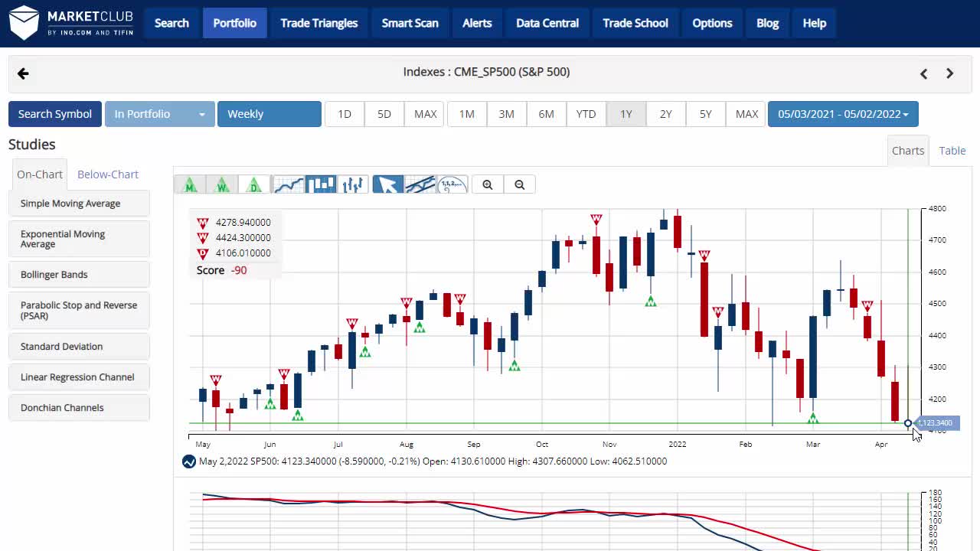The height and width of the screenshot is (551, 980).
Task: Add Parabolic Stop and Reverse study
Action: tap(79, 311)
